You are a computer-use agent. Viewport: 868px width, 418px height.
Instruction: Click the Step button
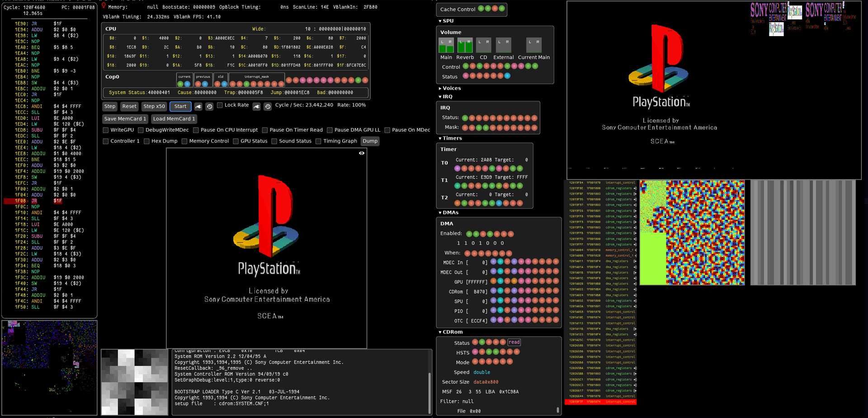click(x=110, y=107)
